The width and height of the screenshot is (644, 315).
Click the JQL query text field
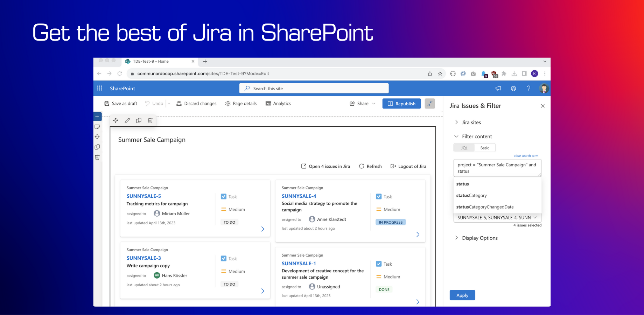(x=497, y=168)
